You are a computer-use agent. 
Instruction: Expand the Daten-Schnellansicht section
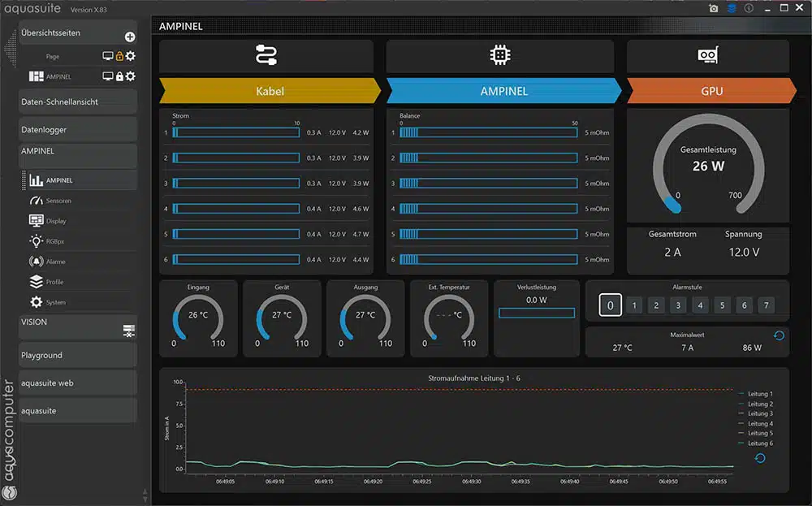78,102
